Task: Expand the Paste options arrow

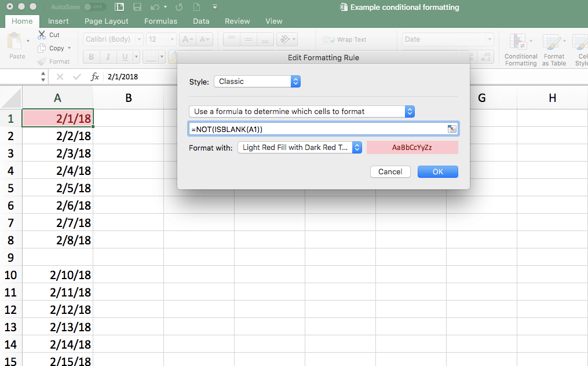Action: tap(28, 41)
